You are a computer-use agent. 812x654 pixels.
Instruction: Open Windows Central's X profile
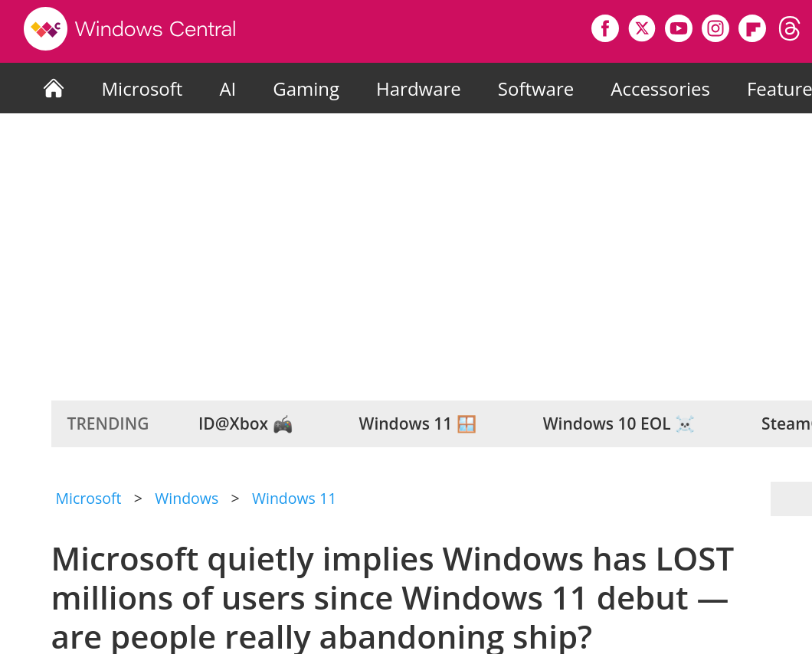(x=641, y=28)
